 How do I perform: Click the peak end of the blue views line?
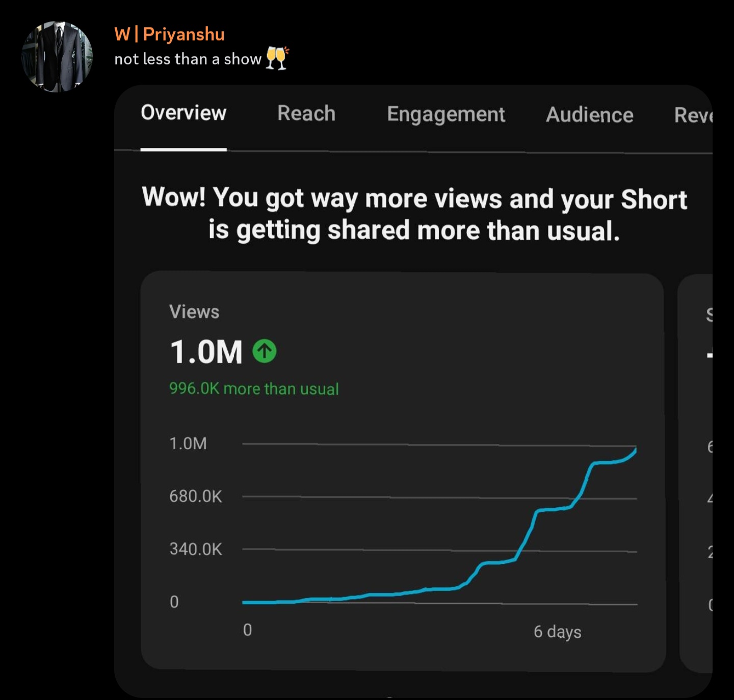click(x=635, y=451)
